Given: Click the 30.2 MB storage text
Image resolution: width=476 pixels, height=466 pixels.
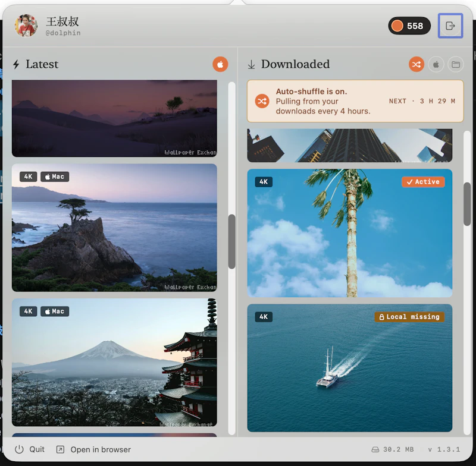Looking at the screenshot, I should click(x=398, y=449).
